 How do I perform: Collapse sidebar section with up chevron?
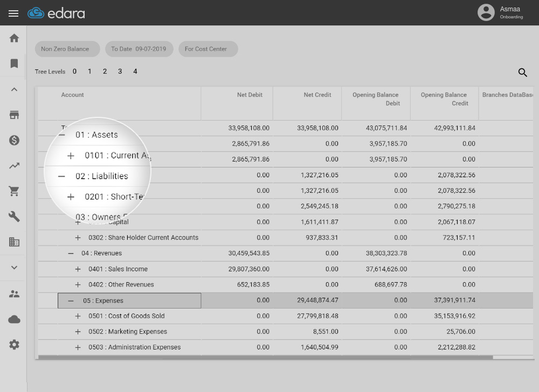15,89
